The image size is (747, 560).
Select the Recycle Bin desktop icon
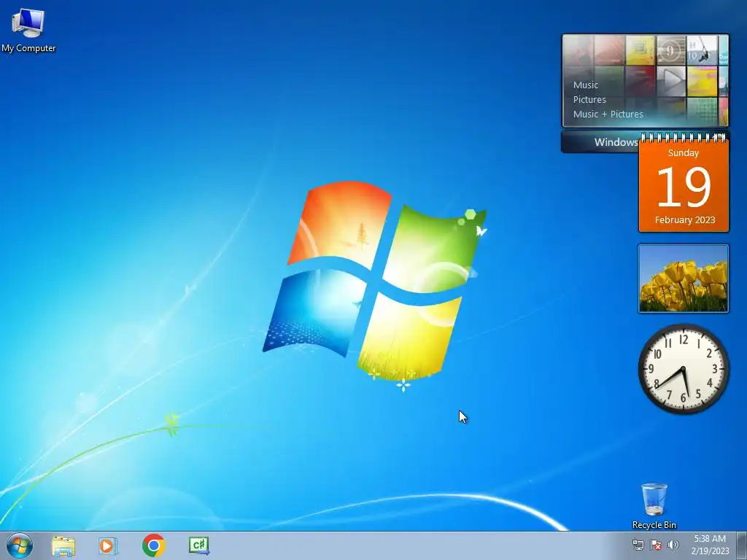tap(654, 506)
